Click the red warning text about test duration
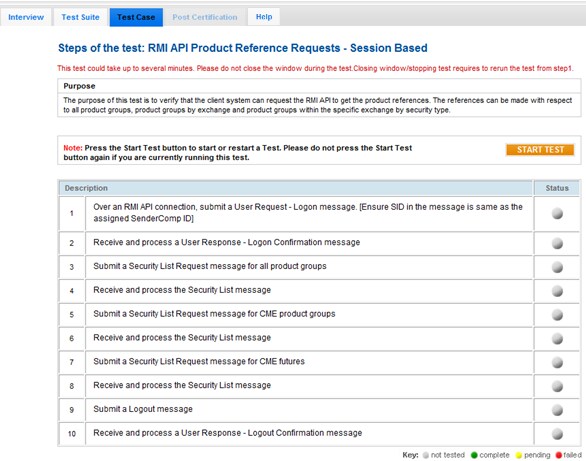The image size is (586, 461). click(x=315, y=68)
